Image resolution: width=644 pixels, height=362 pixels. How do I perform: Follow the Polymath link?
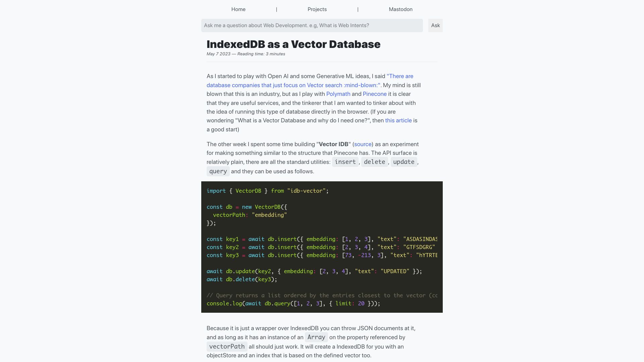pos(338,94)
